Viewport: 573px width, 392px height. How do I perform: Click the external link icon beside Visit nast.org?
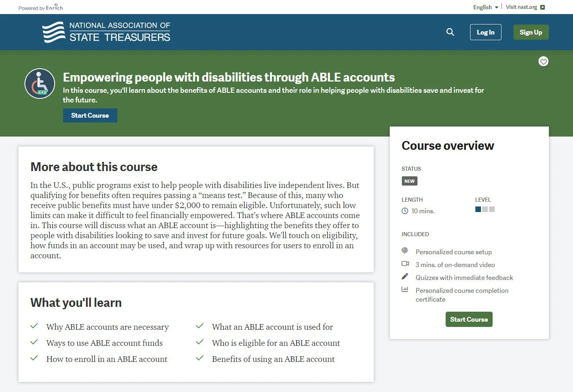(543, 7)
